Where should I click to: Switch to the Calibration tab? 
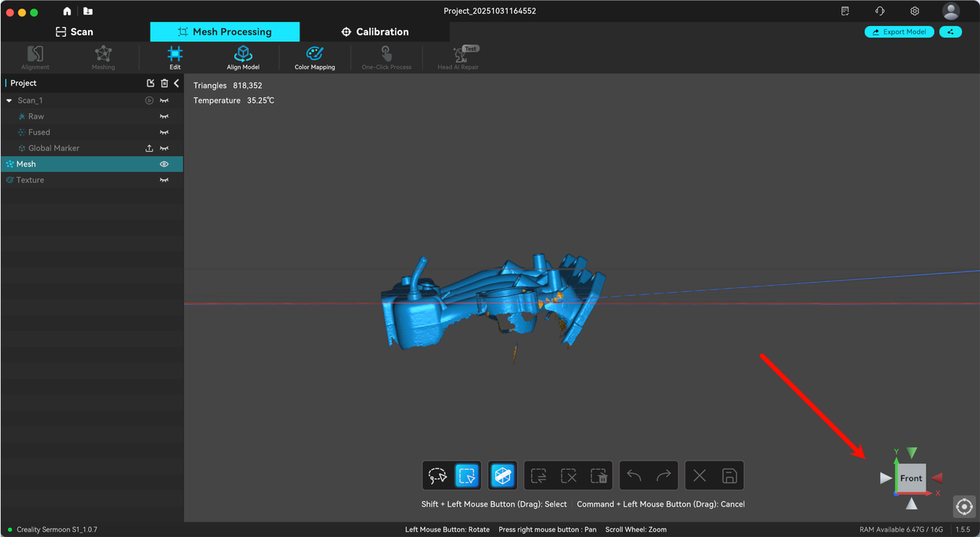tap(374, 31)
